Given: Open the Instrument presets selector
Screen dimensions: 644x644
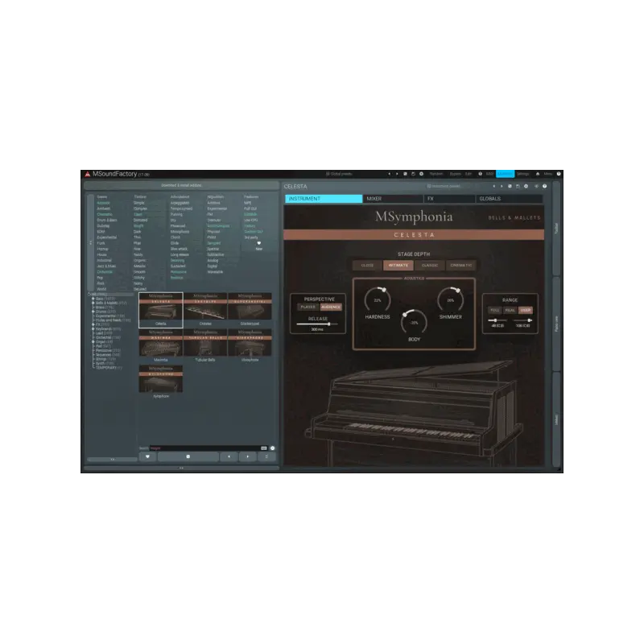Looking at the screenshot, I should [x=444, y=187].
